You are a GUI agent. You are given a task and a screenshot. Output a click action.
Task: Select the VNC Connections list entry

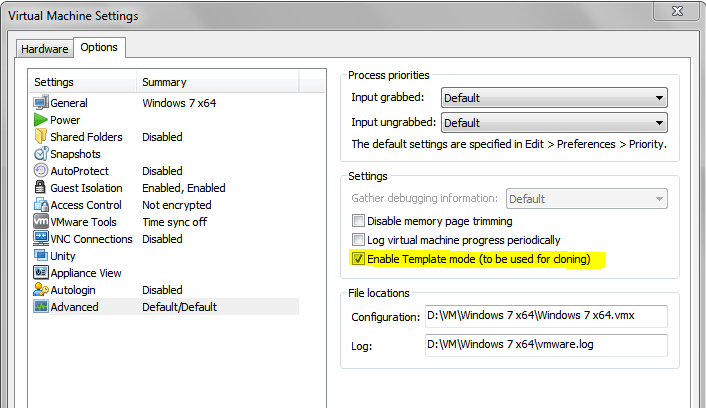click(x=91, y=239)
